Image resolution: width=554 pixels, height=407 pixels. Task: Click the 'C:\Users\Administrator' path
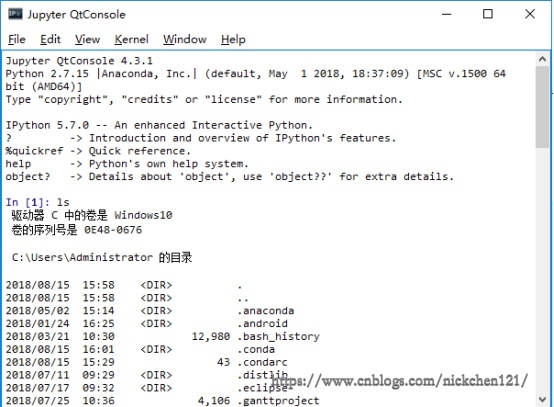pyautogui.click(x=82, y=258)
